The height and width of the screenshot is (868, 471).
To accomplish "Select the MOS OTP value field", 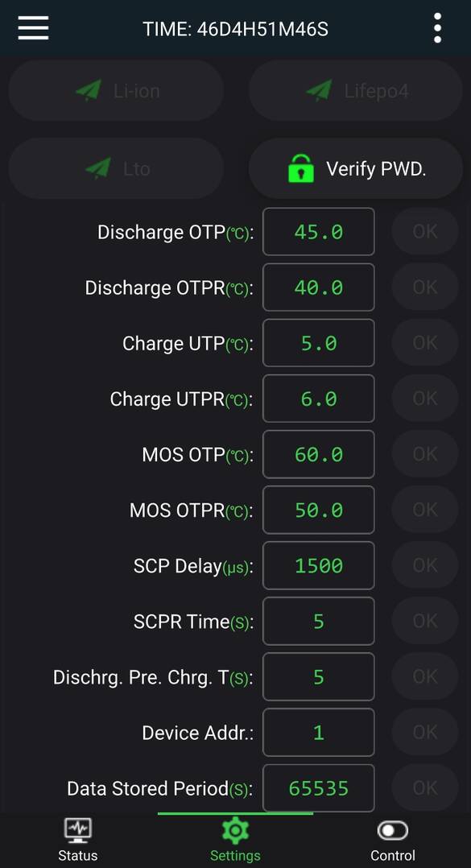I will click(318, 454).
